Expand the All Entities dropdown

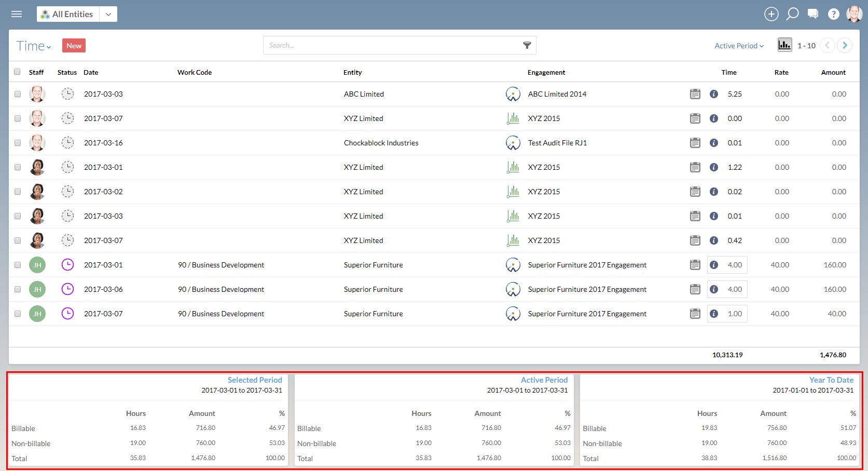click(108, 14)
